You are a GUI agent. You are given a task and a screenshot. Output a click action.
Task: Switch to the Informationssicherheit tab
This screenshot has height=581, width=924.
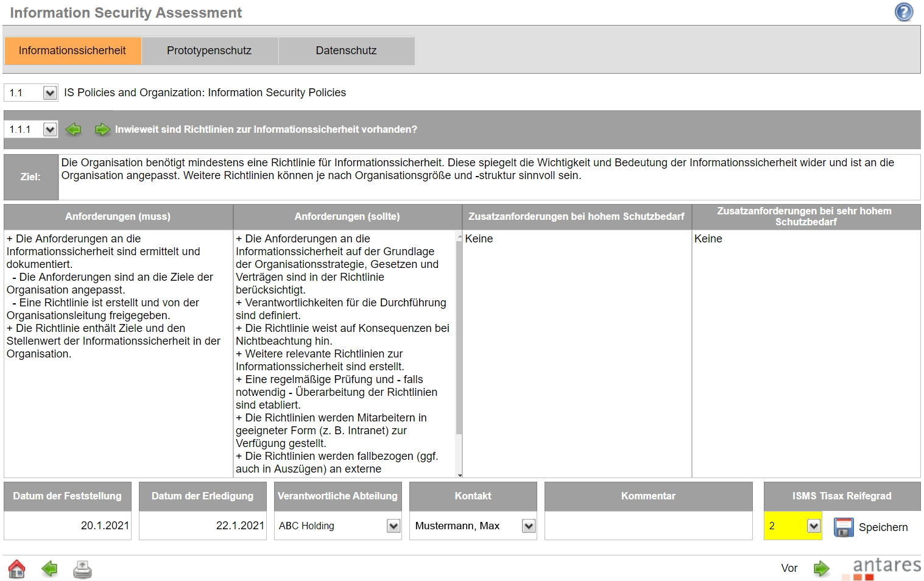pos(72,51)
